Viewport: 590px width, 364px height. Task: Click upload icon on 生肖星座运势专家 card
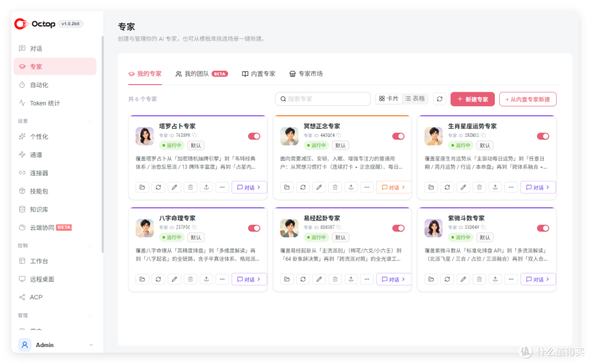pos(495,187)
